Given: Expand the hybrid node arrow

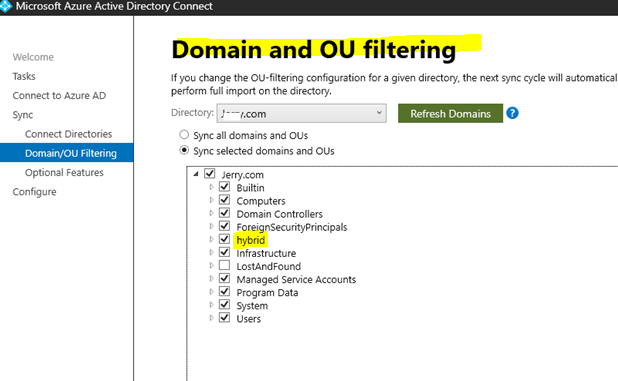Looking at the screenshot, I should point(211,239).
